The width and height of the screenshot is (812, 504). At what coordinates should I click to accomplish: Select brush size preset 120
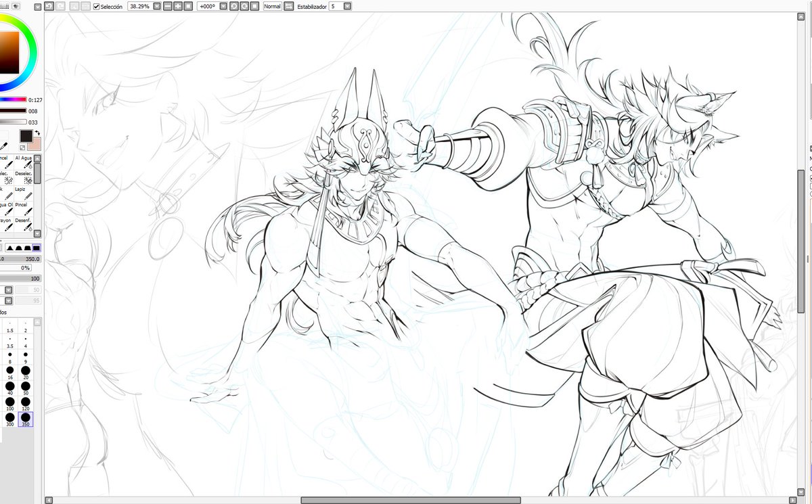[x=26, y=404]
